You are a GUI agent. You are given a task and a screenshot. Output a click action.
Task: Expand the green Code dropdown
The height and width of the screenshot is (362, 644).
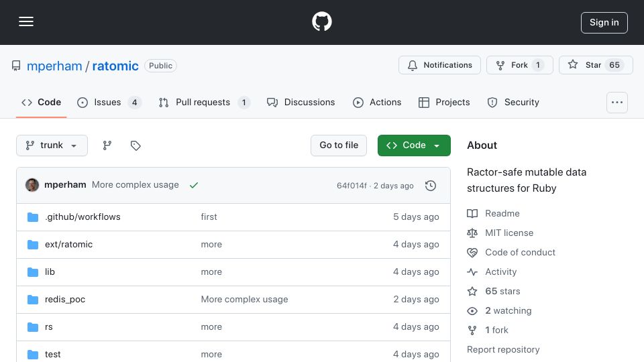[x=414, y=145]
